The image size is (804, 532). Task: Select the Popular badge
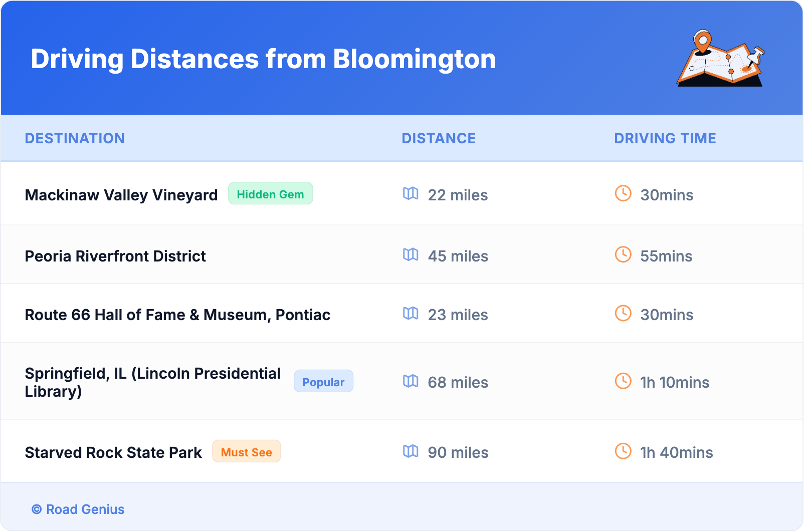[323, 382]
